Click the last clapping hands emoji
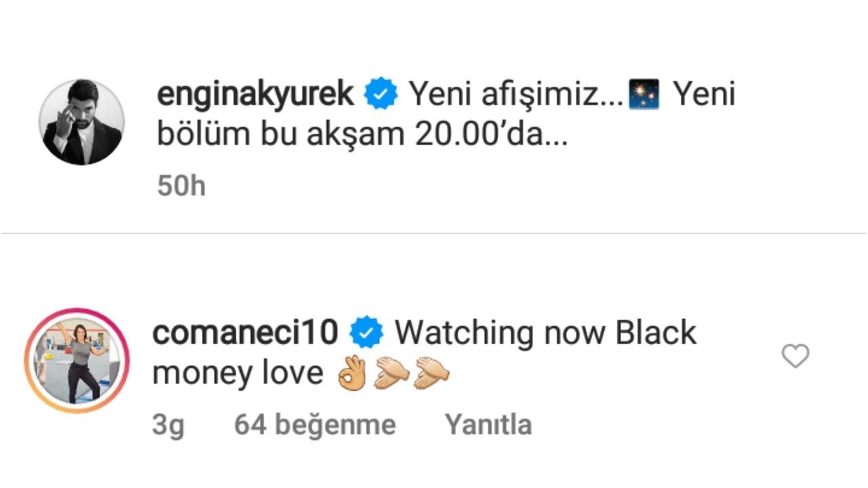Screen dimensions: 868x488 pyautogui.click(x=432, y=373)
